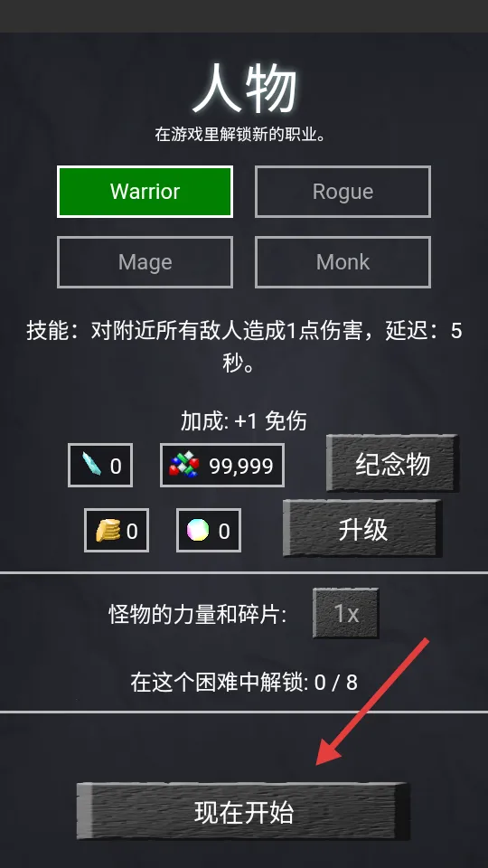Click the 在这个困难中解锁 0 / 8 progress text

(244, 682)
